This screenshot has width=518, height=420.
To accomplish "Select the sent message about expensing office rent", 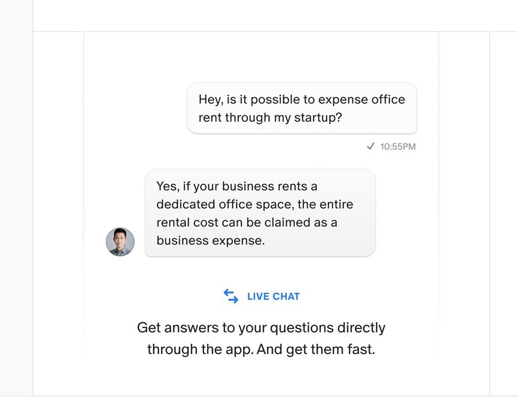I will point(302,108).
